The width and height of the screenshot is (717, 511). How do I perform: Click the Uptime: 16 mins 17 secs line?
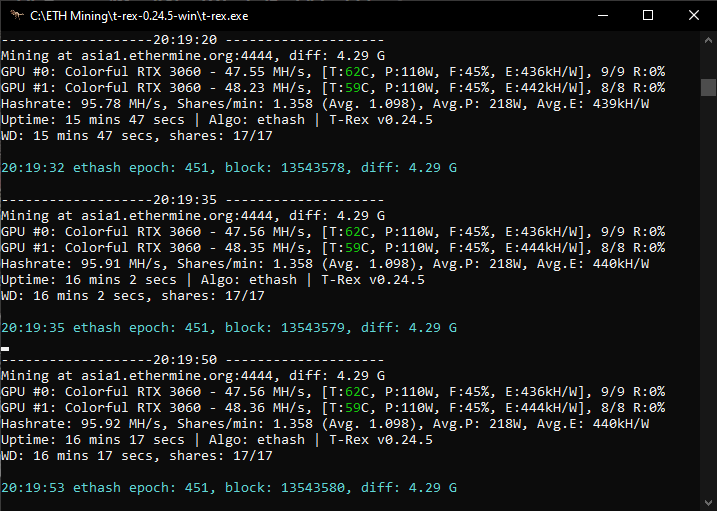(x=217, y=440)
